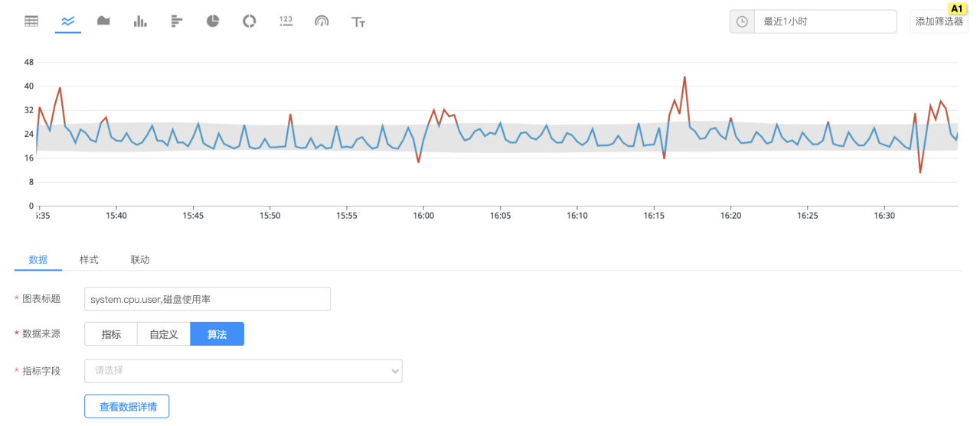
Task: Click the 16:30 label on time axis
Action: pyautogui.click(x=884, y=216)
